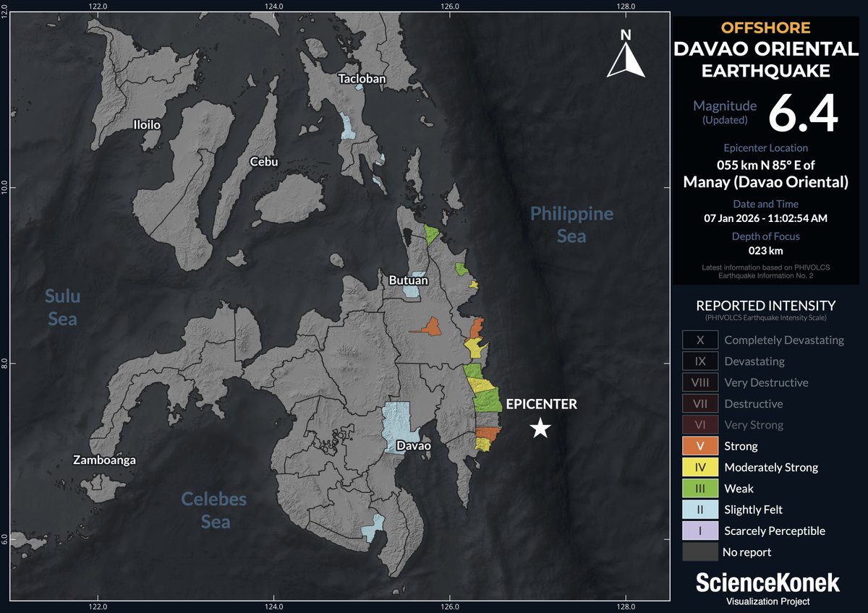Image resolution: width=868 pixels, height=613 pixels.
Task: Click the 'Cebu' city label
Action: coord(264,162)
